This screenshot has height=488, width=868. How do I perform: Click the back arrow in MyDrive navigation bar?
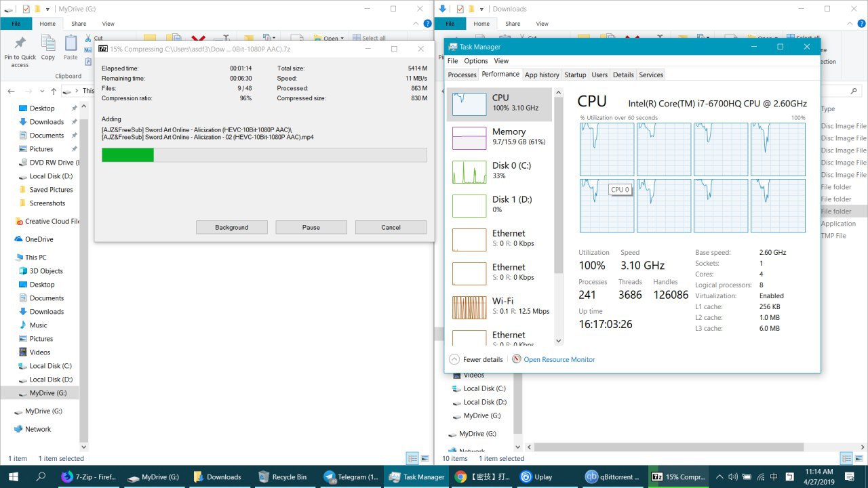11,91
